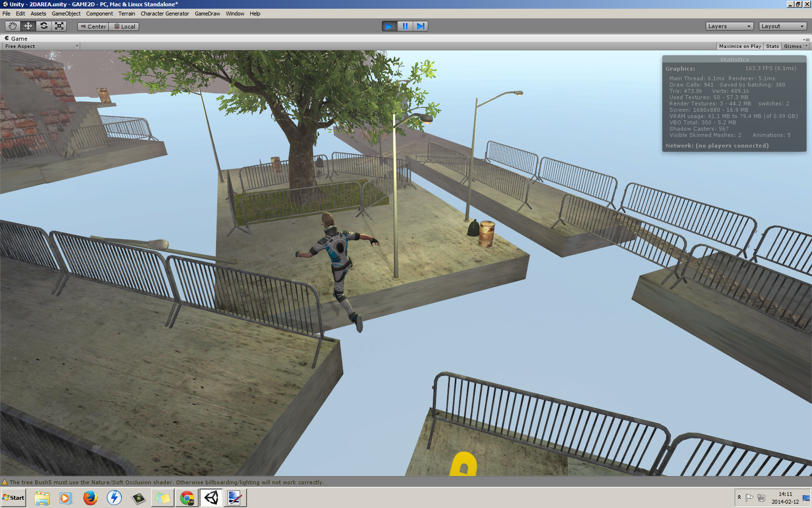The image size is (812, 508).
Task: Toggle pivot mode Center button
Action: coord(93,27)
